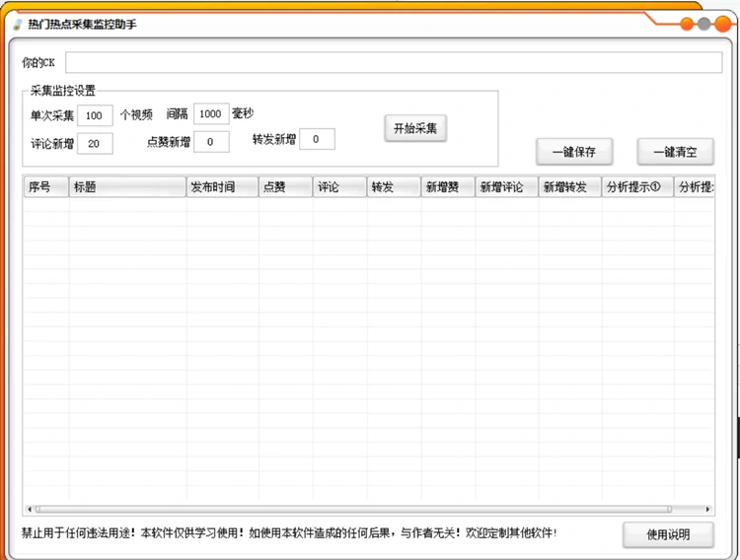Clear the list with 一键清空
Image resolution: width=740 pixels, height=560 pixels.
[x=675, y=152]
